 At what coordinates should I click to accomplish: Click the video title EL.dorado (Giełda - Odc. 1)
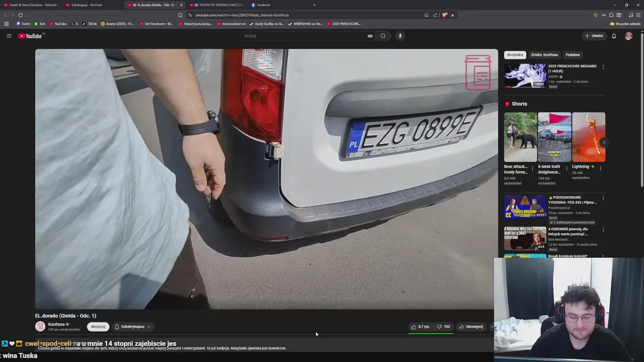[x=65, y=316]
